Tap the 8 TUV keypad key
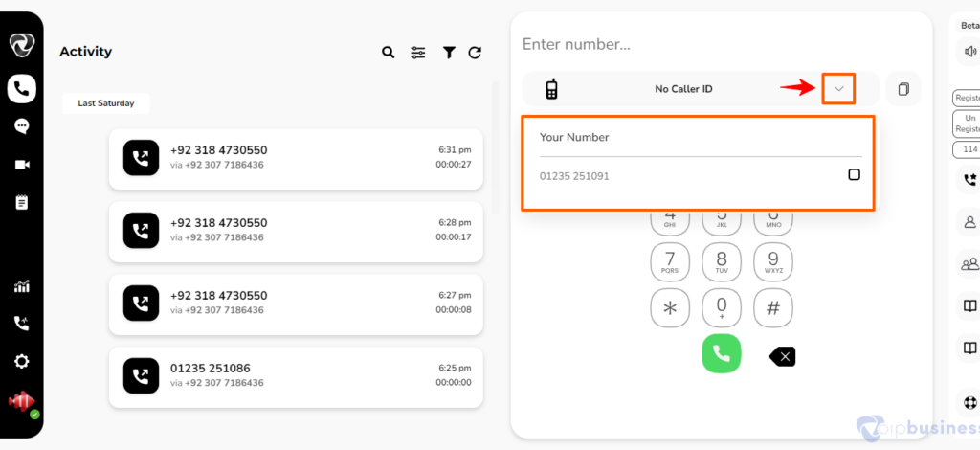The height and width of the screenshot is (450, 980). [x=722, y=262]
